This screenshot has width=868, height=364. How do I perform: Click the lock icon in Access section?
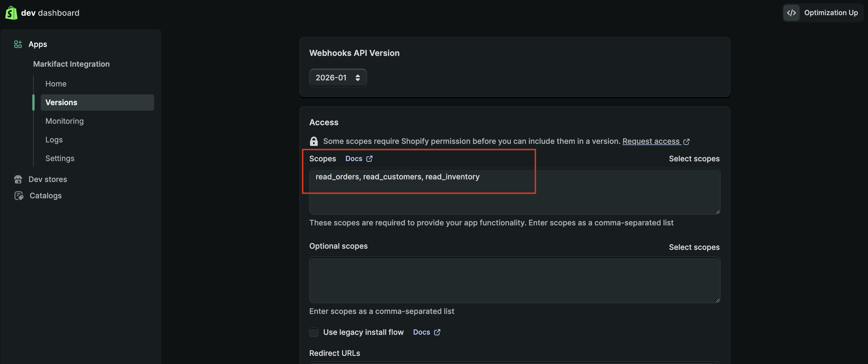pyautogui.click(x=314, y=141)
